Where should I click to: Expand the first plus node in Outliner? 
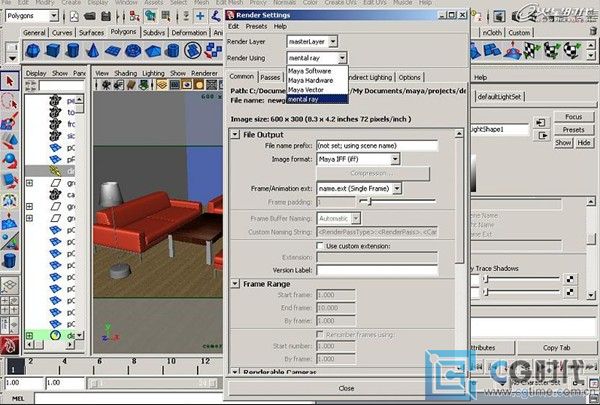pos(29,183)
